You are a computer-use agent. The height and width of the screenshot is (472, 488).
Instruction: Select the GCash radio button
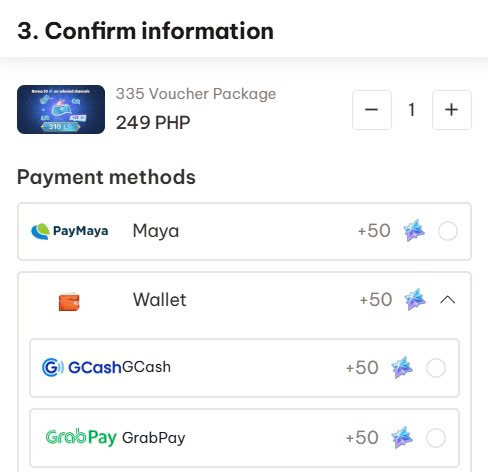tap(436, 368)
